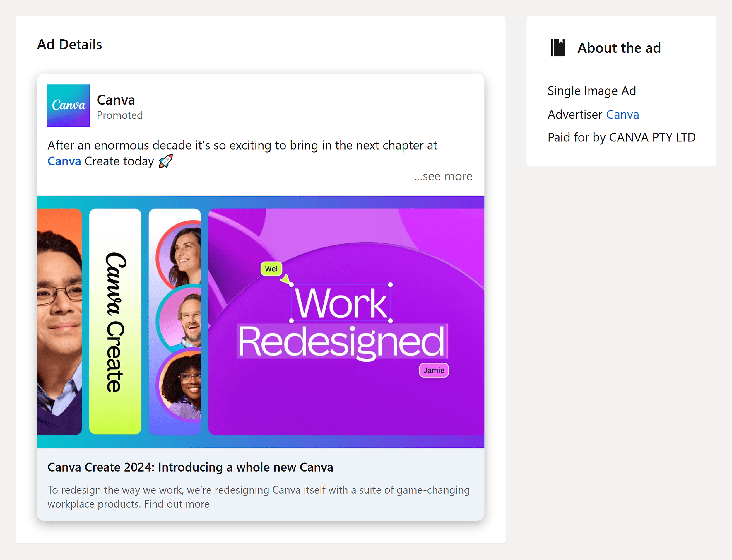Click the Ad Details heading

[x=69, y=44]
